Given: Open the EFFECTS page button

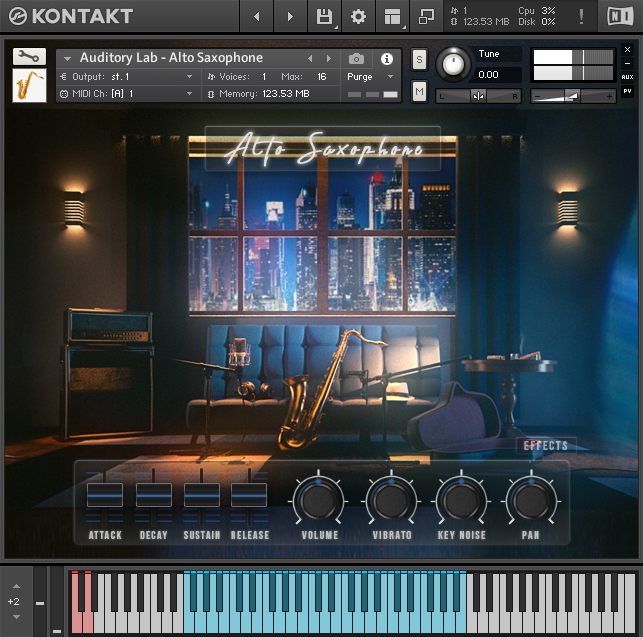Looking at the screenshot, I should (x=546, y=445).
